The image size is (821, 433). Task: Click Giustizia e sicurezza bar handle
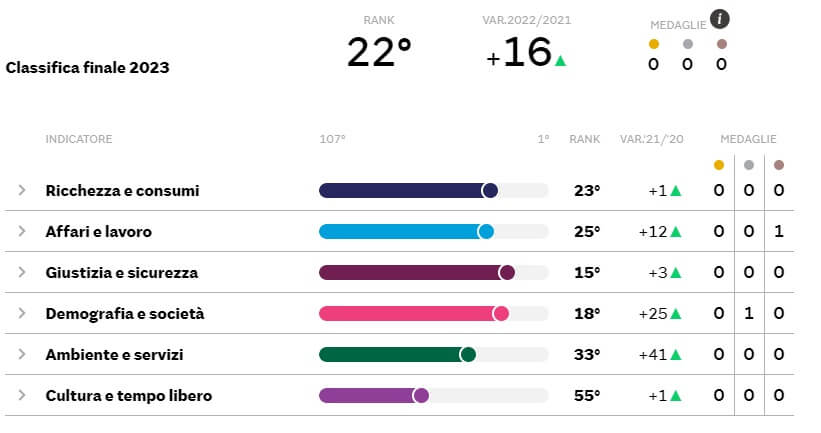507,272
